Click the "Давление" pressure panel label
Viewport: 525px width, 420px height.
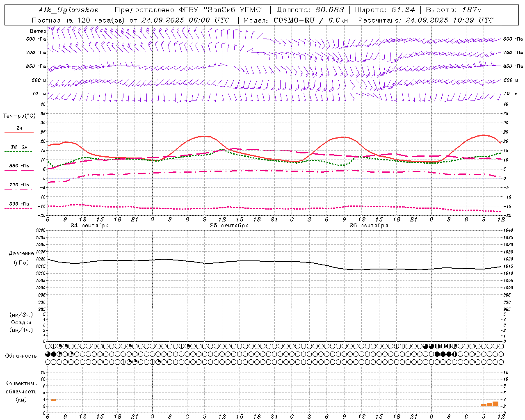point(21,253)
